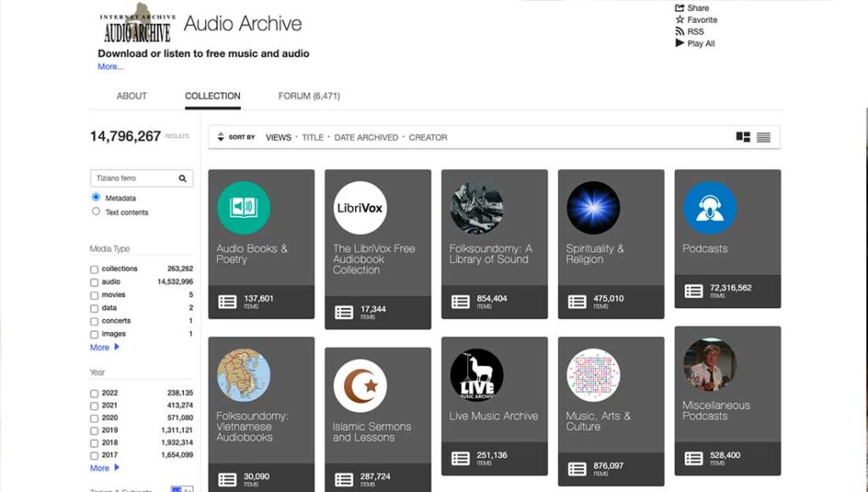The image size is (868, 492).
Task: Expand More under Year filters
Action: pos(104,467)
